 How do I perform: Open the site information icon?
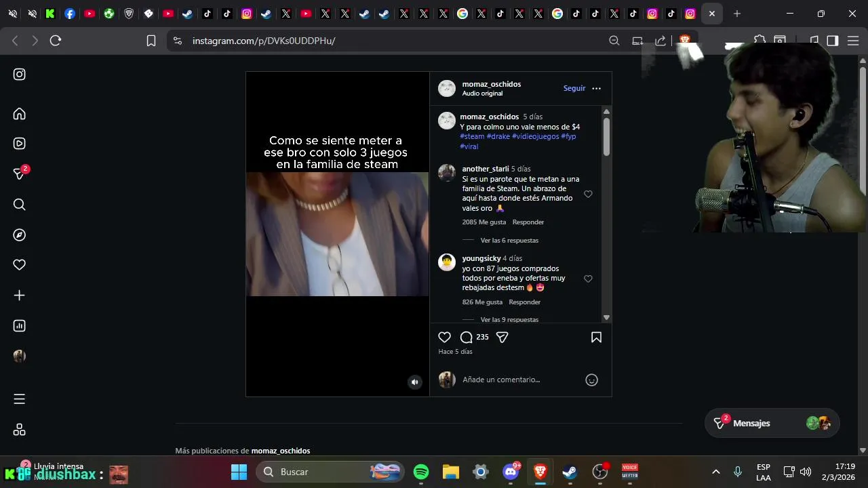tap(178, 41)
